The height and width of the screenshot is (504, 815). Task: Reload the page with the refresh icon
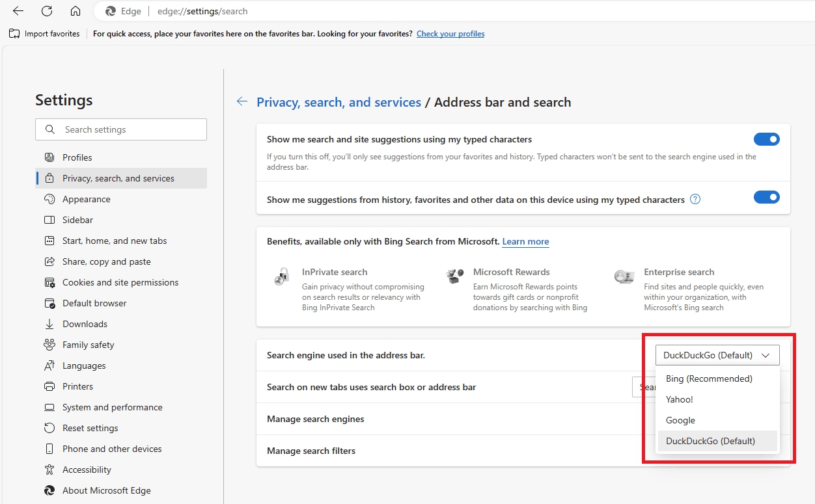click(47, 11)
